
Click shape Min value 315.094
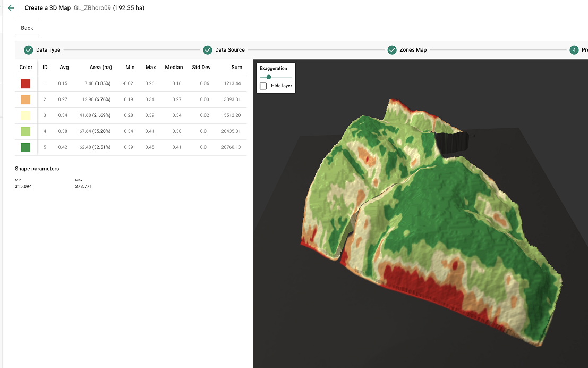point(23,186)
